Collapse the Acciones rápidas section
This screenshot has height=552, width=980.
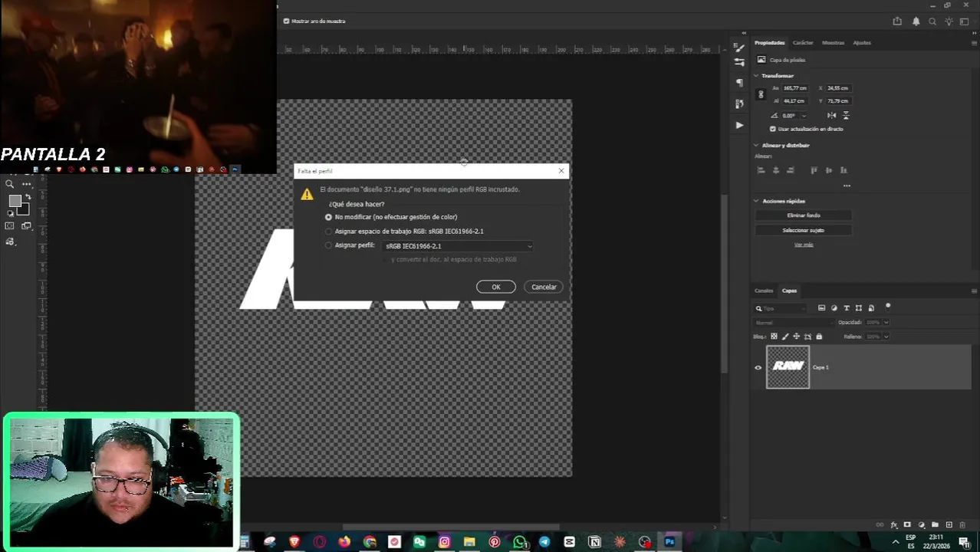click(x=756, y=201)
